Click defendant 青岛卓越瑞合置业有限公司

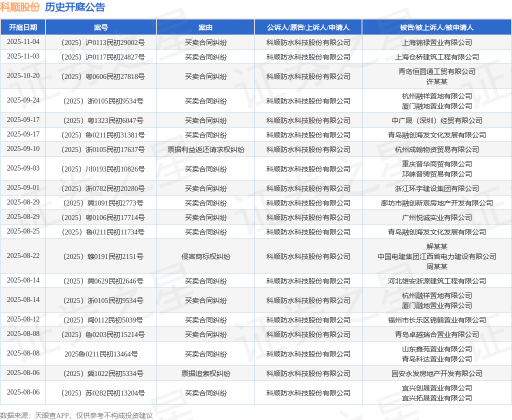(437, 334)
